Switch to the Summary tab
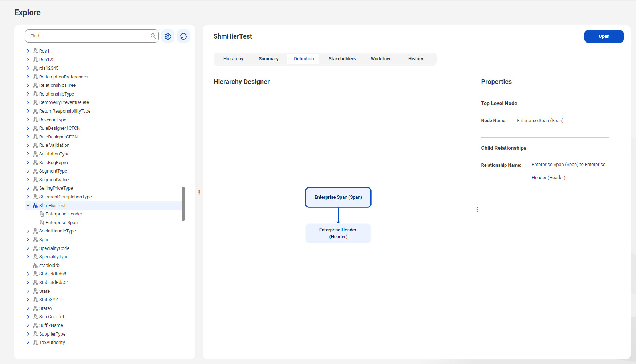Image resolution: width=636 pixels, height=364 pixels. coord(268,59)
